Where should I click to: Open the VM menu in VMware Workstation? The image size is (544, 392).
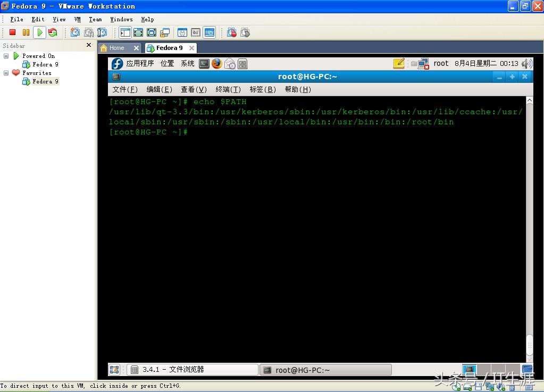click(77, 19)
